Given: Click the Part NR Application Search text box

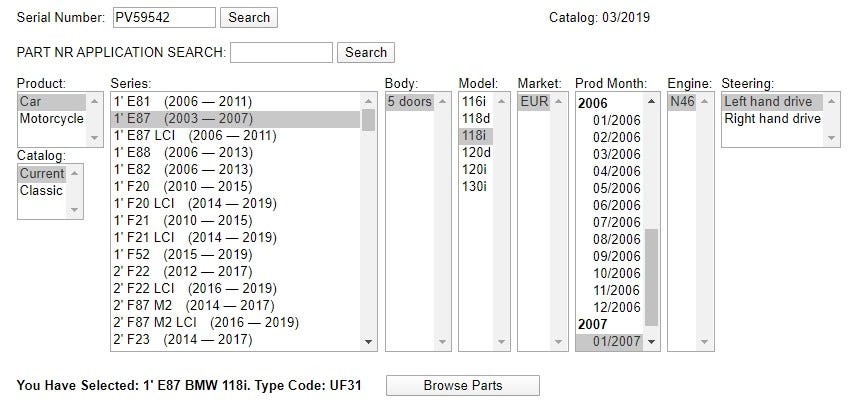Looking at the screenshot, I should coord(281,52).
